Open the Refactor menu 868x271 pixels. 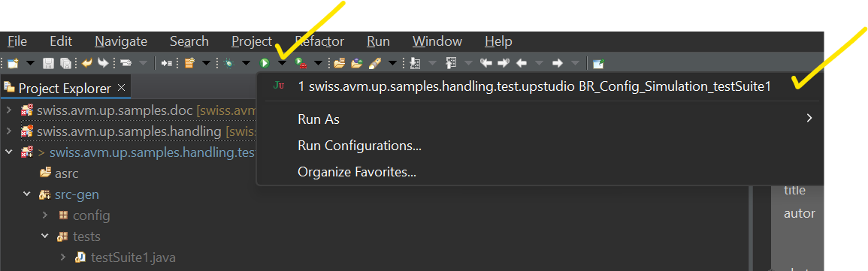[x=319, y=41]
